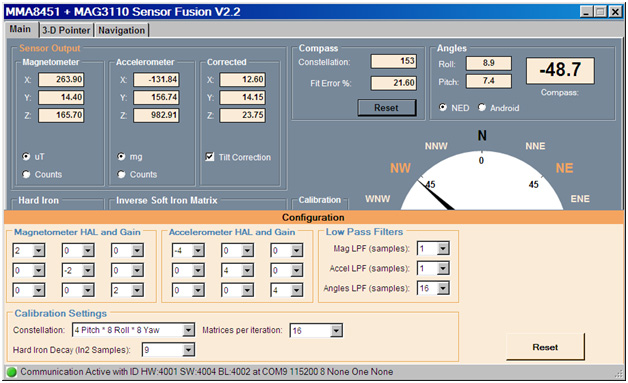The width and height of the screenshot is (628, 383).
Task: Click the Roll angle field 8.9
Action: pyautogui.click(x=489, y=63)
